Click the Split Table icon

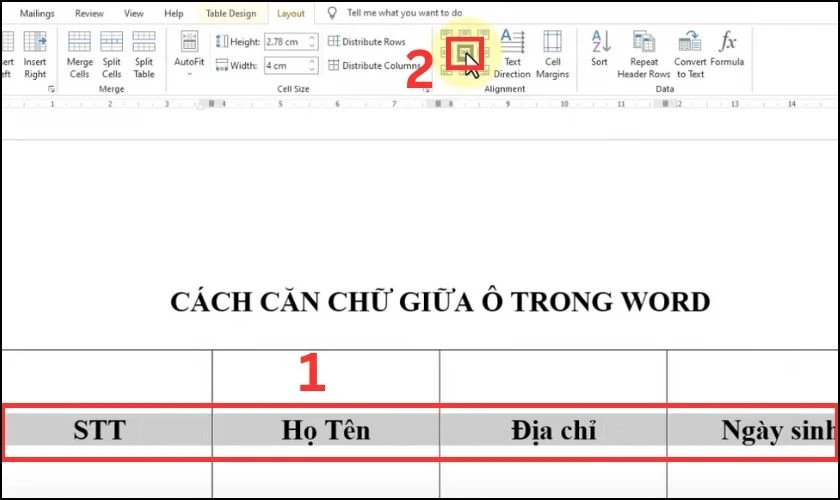pyautogui.click(x=144, y=41)
